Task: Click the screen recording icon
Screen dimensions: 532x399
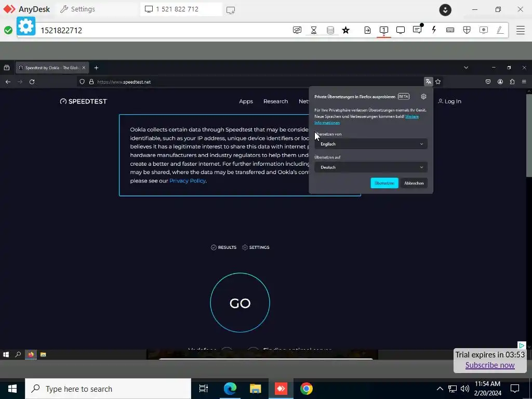Action: (484, 30)
